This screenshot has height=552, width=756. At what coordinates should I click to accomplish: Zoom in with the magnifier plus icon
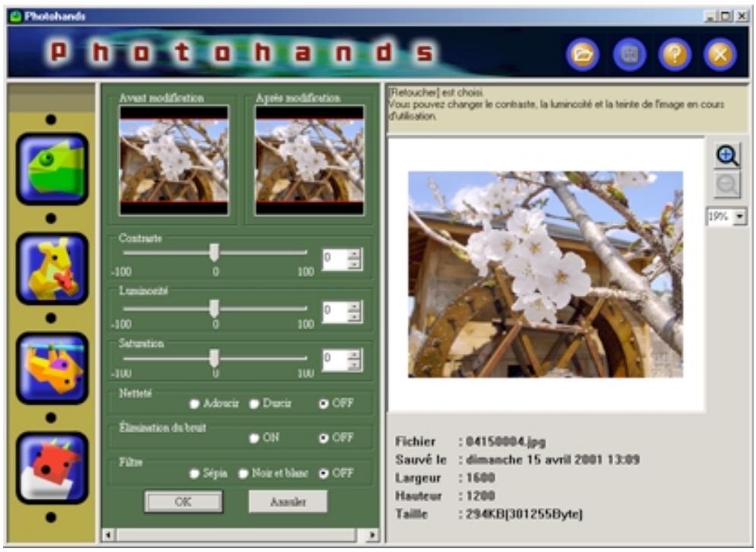727,155
